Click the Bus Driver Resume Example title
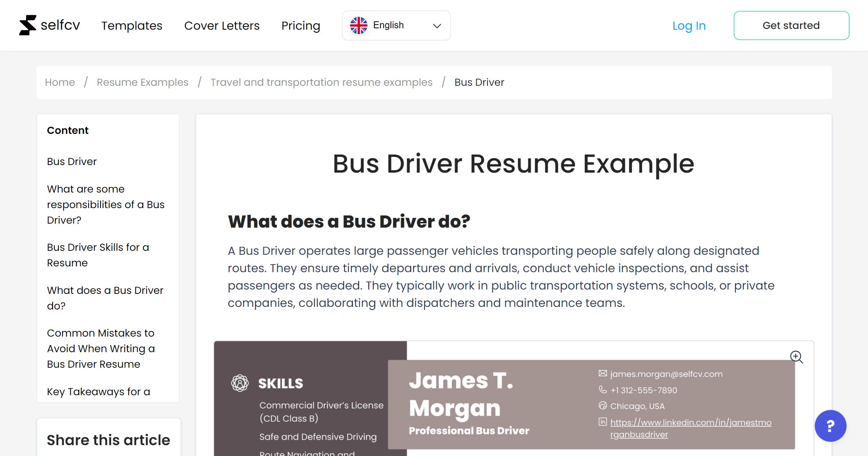The height and width of the screenshot is (456, 868). pyautogui.click(x=514, y=164)
